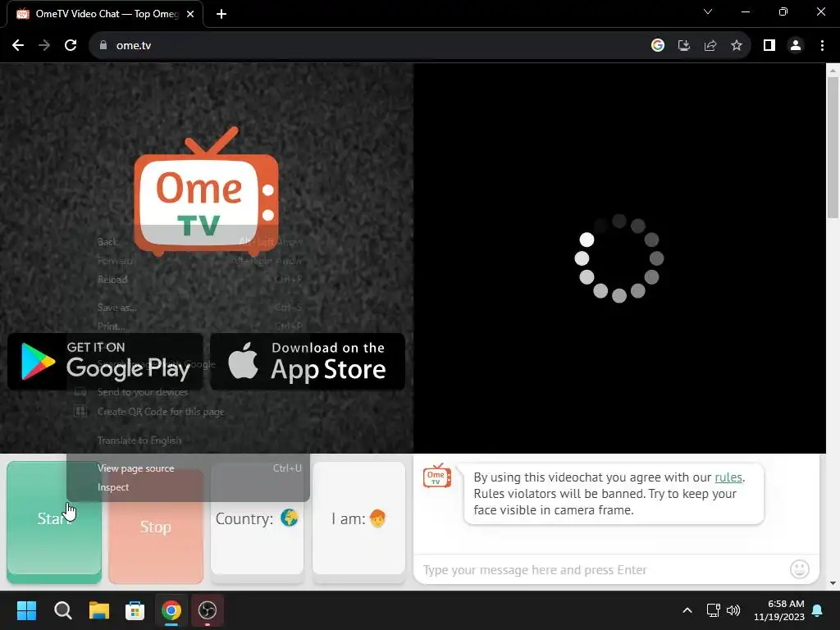Choose 'View page source' from context menu

point(188,468)
